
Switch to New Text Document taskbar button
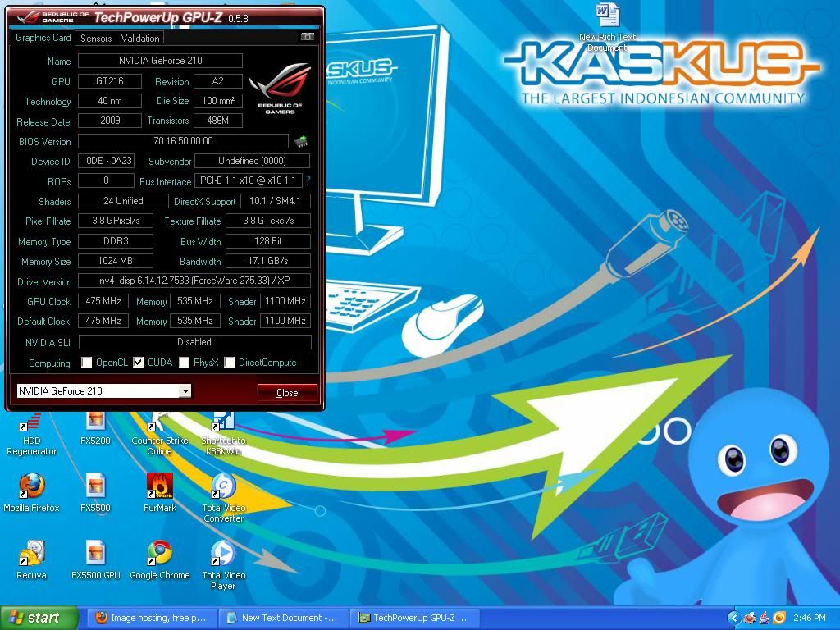click(283, 619)
